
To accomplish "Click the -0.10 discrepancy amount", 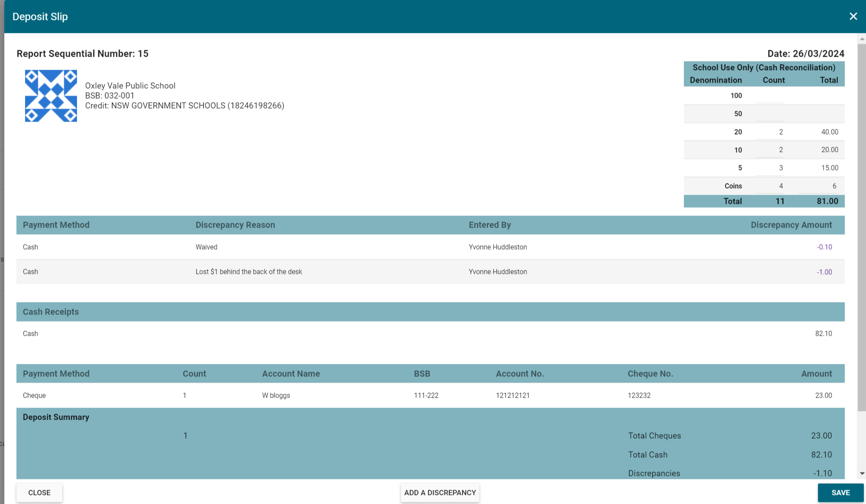I will pos(824,247).
